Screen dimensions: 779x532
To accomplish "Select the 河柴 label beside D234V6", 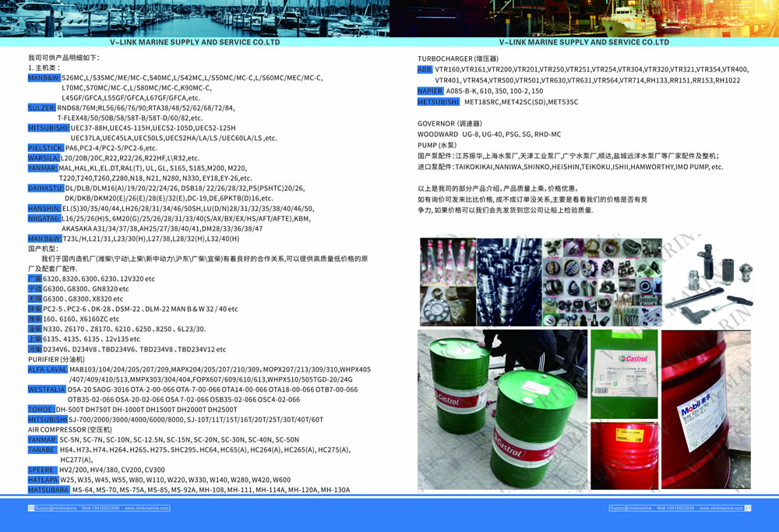I will pyautogui.click(x=35, y=349).
